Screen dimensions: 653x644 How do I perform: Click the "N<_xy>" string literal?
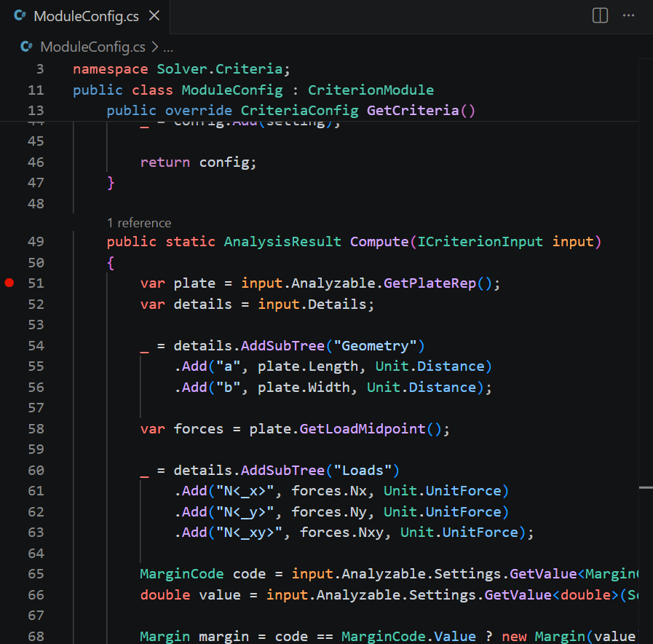tap(249, 533)
